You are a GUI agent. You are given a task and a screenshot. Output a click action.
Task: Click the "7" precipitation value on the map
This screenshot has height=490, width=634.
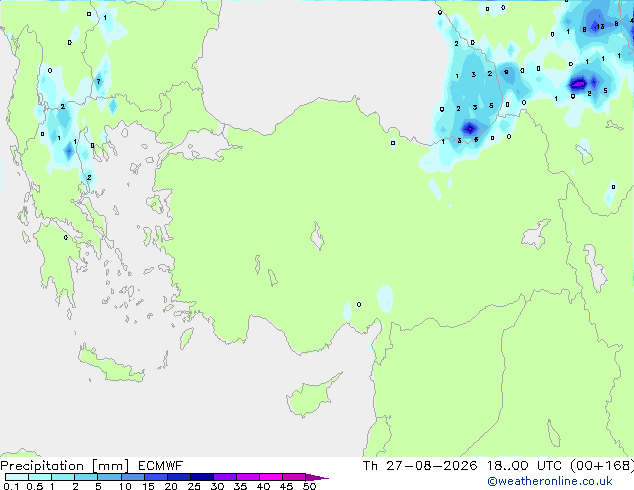click(98, 82)
